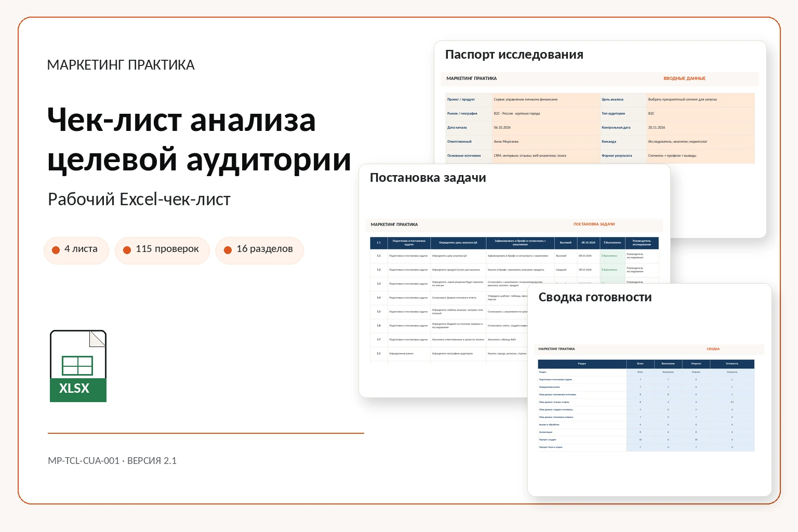
Task: Click the '16 разделов' badge
Action: (x=260, y=250)
